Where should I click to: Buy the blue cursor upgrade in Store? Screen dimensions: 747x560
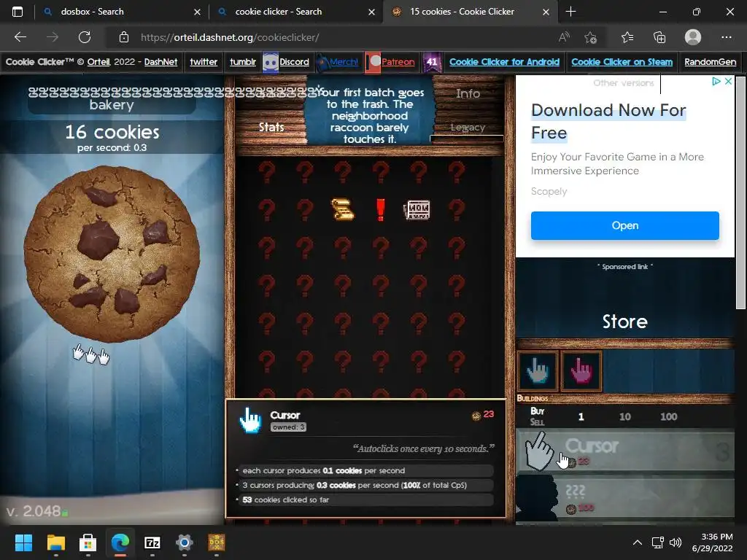pos(538,371)
